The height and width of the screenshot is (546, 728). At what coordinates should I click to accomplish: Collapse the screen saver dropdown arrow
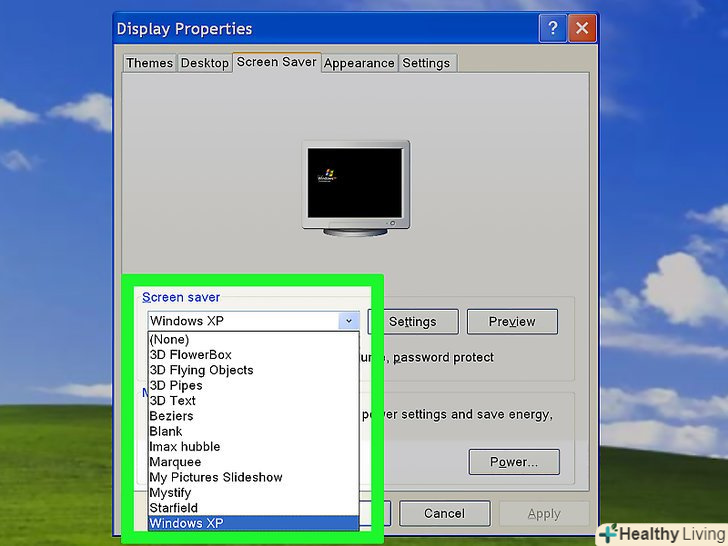(349, 321)
